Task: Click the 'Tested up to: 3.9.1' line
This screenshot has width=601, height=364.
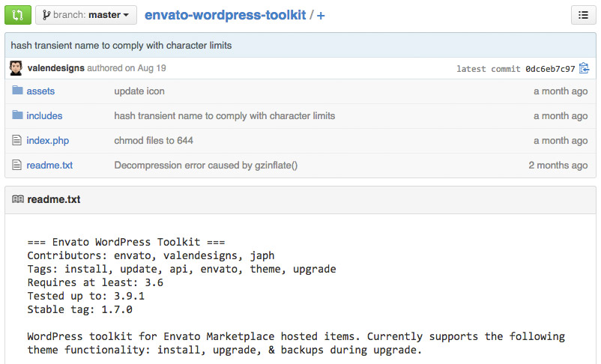Action: pos(86,296)
